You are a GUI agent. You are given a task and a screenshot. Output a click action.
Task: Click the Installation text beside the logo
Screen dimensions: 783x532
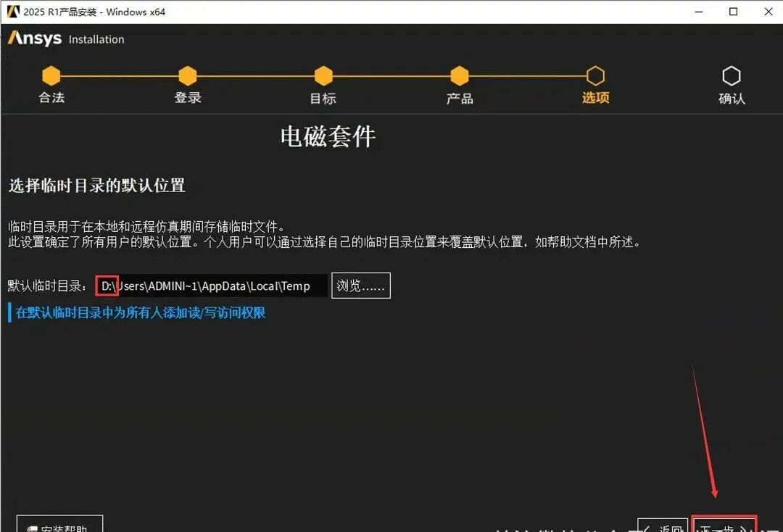[x=96, y=39]
